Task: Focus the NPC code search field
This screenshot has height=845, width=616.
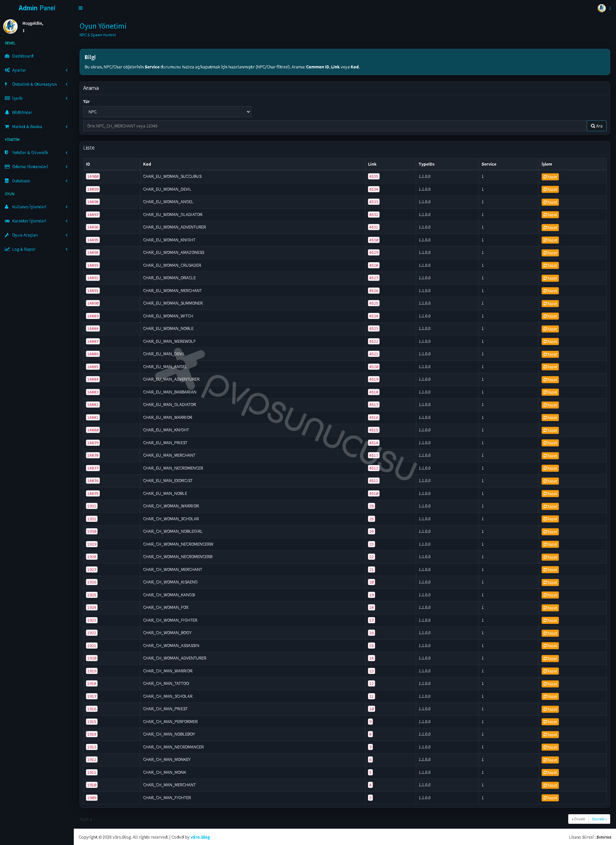Action: [x=335, y=126]
